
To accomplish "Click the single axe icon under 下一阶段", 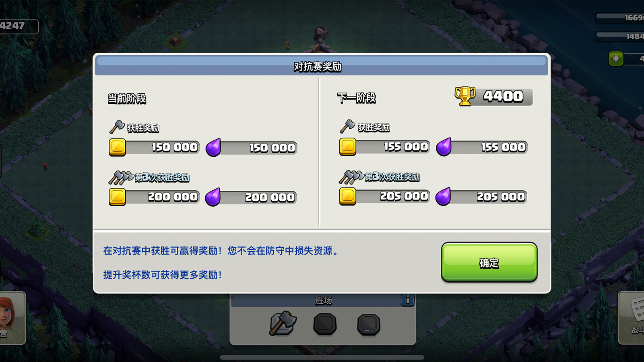I will click(347, 126).
